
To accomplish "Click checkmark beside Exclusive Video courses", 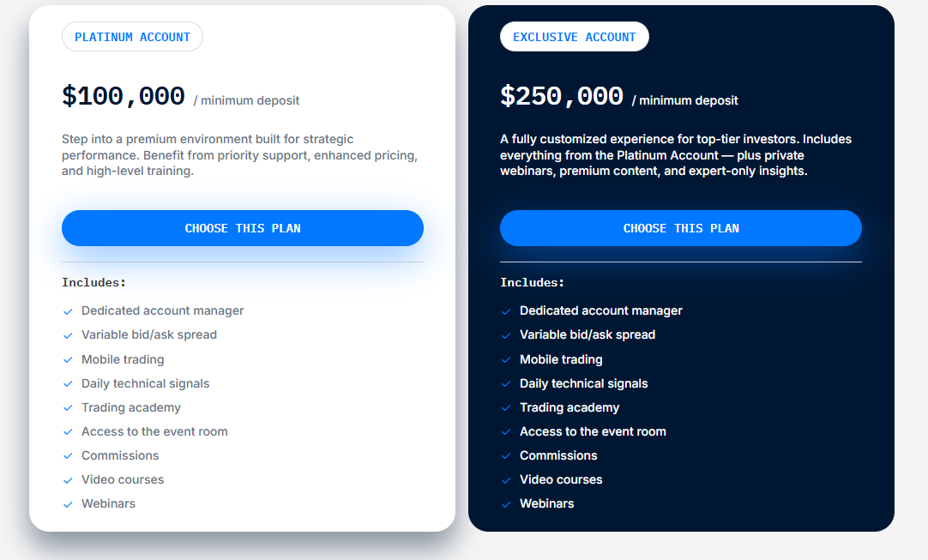I will pos(506,480).
